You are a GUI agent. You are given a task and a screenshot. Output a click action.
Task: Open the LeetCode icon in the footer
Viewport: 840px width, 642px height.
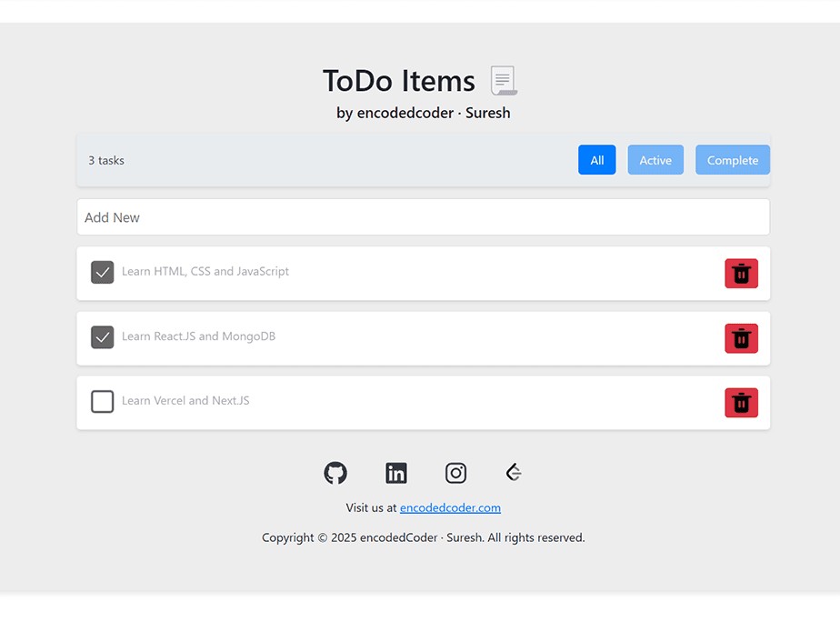[x=513, y=472]
